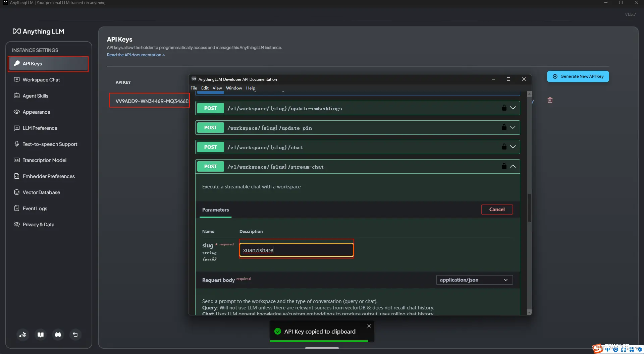The width and height of the screenshot is (644, 354).
Task: Go to Embedder Preferences
Action: (48, 176)
